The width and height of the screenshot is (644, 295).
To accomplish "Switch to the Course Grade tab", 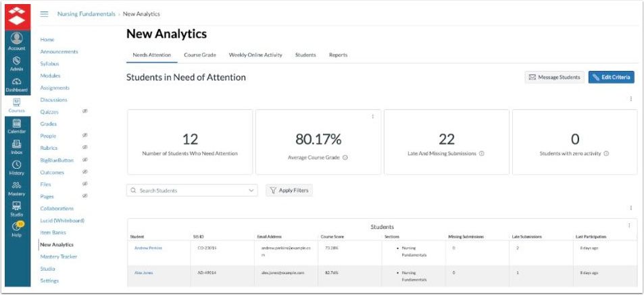I will 199,55.
